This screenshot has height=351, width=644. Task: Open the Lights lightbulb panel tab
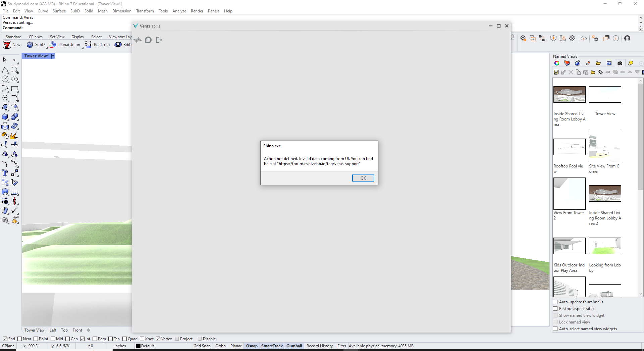[x=631, y=63]
